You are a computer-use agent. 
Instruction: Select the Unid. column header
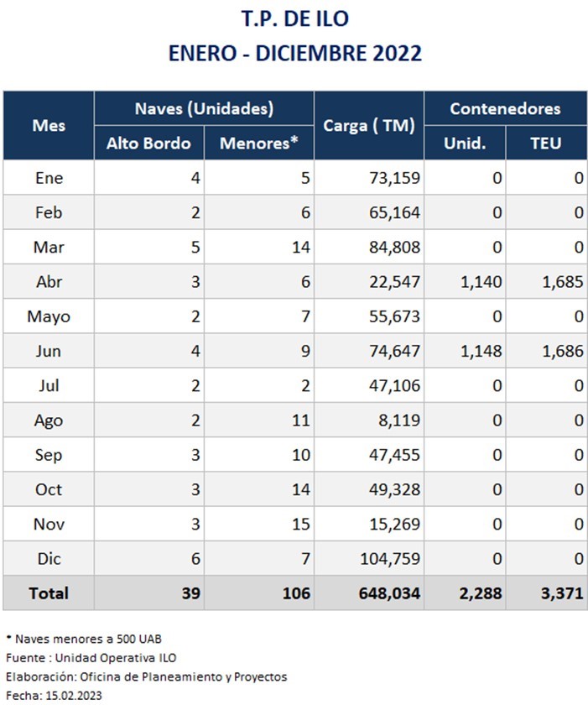click(465, 143)
